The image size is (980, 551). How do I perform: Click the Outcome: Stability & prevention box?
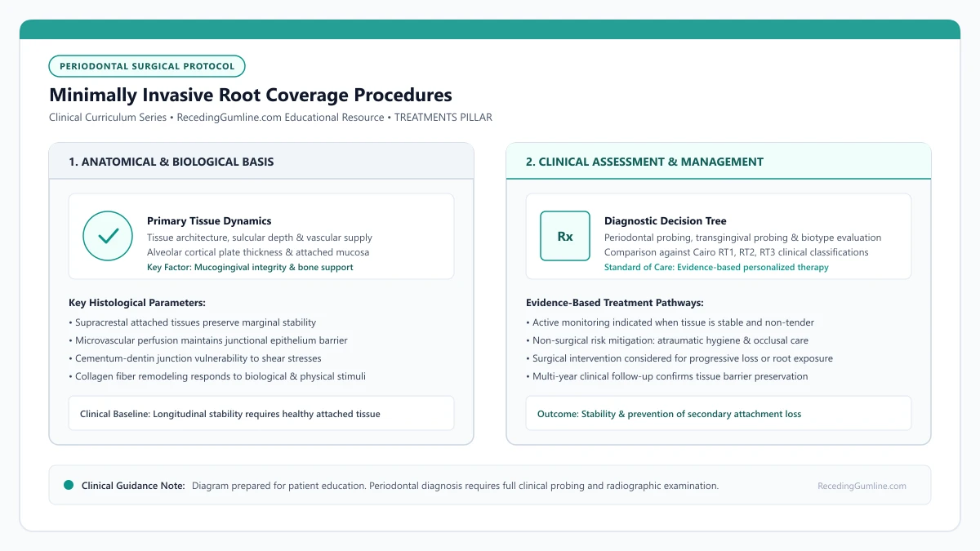pyautogui.click(x=719, y=413)
